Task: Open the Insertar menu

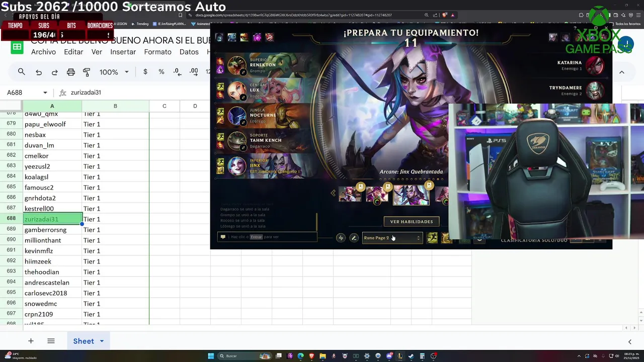Action: tap(123, 52)
